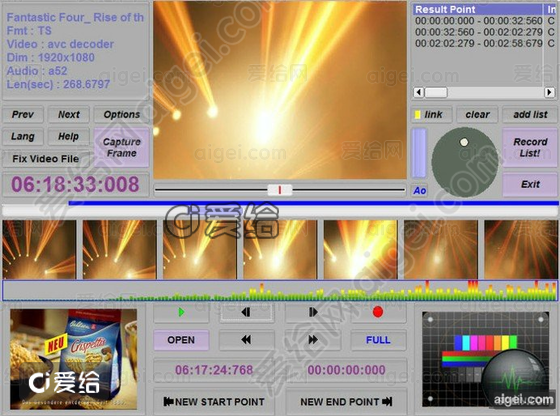Image resolution: width=560 pixels, height=416 pixels.
Task: Open the Lang language menu
Action: click(x=23, y=136)
